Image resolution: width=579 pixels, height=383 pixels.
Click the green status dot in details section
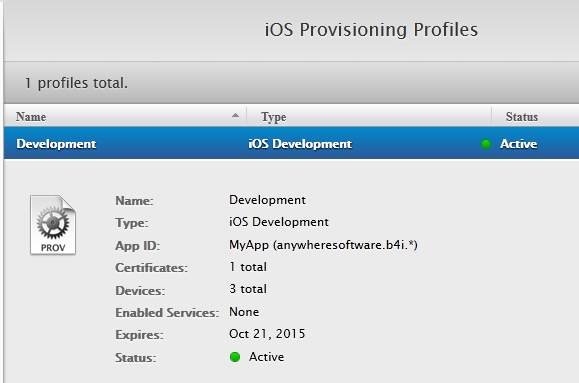(x=235, y=357)
